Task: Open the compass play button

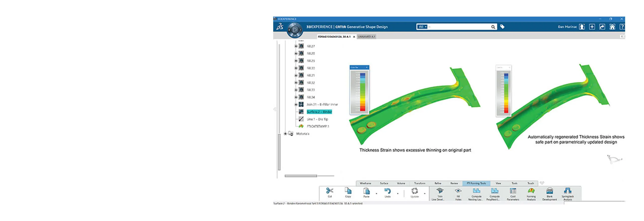Action: point(295,30)
